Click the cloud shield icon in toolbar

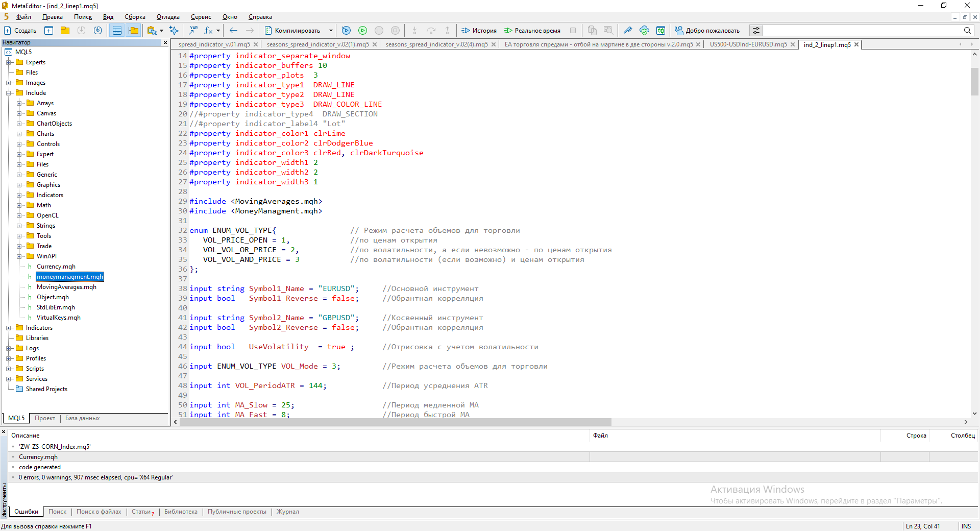tap(644, 31)
